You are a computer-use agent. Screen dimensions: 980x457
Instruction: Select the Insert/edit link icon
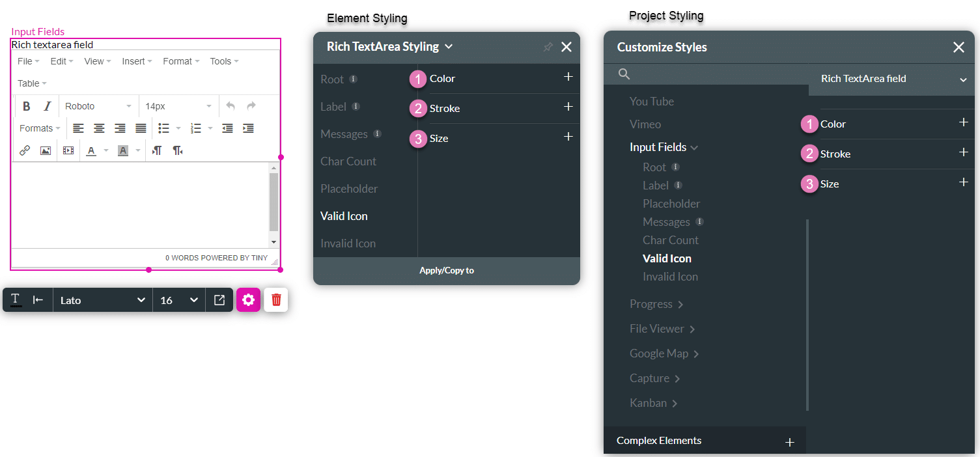[x=24, y=150]
